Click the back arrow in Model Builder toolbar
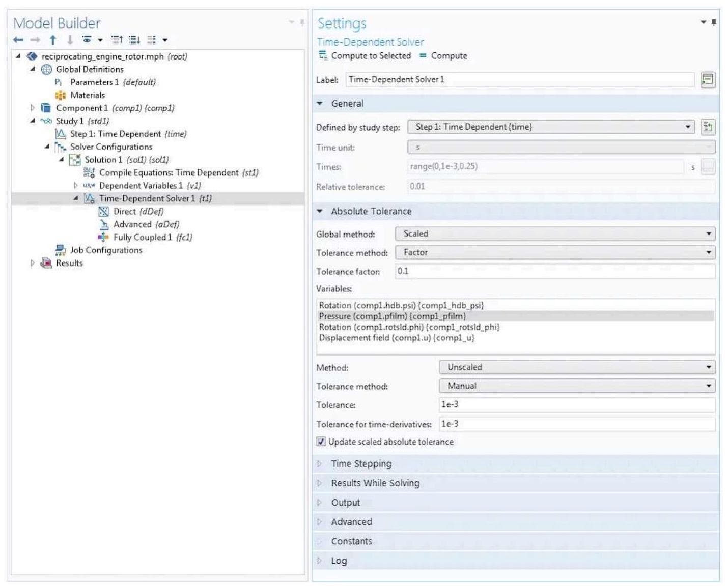Image resolution: width=728 pixels, height=586 pixels. click(x=18, y=40)
